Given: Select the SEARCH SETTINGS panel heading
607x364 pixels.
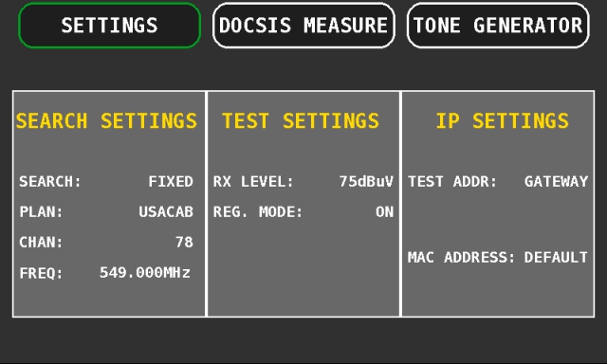Looking at the screenshot, I should coord(106,120).
